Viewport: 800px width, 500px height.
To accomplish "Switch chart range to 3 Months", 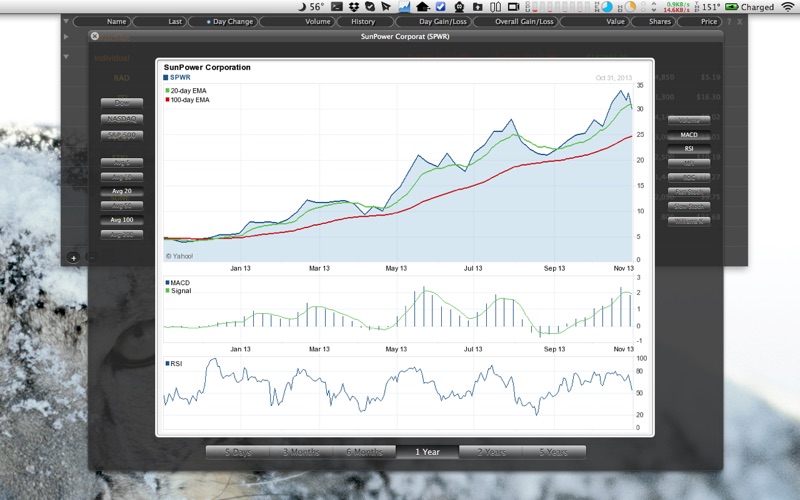I will (x=301, y=452).
